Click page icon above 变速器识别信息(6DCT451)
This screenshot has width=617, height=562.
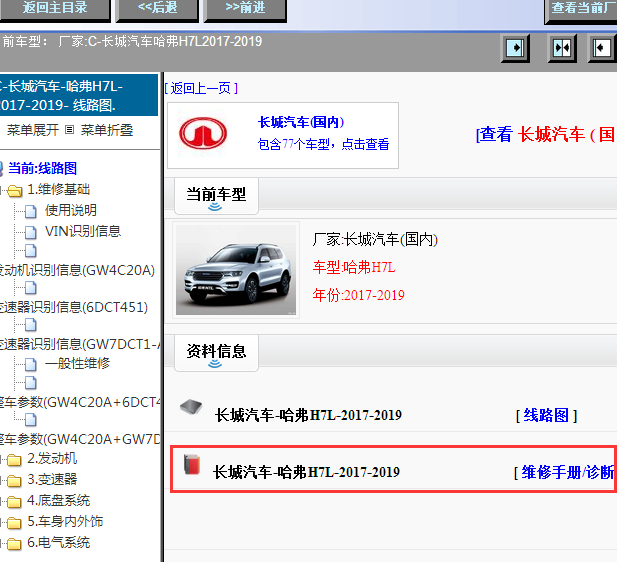[x=31, y=288]
